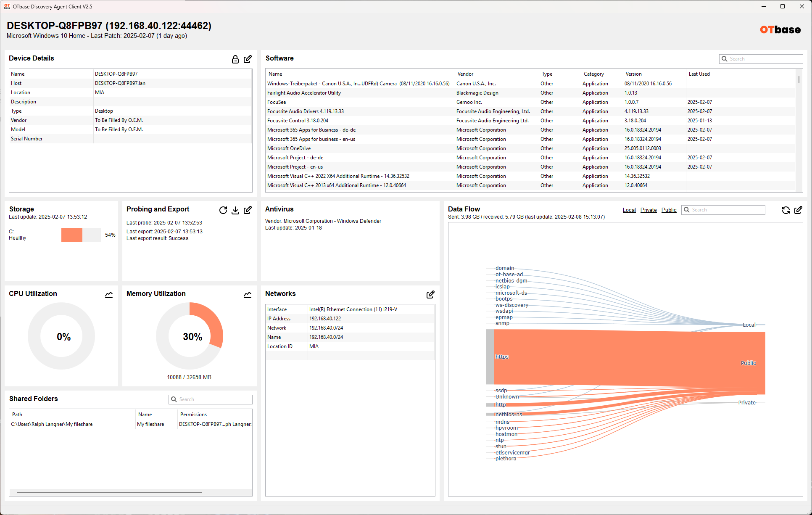The height and width of the screenshot is (515, 812).
Task: Open the Memory Utilization chart
Action: click(248, 295)
